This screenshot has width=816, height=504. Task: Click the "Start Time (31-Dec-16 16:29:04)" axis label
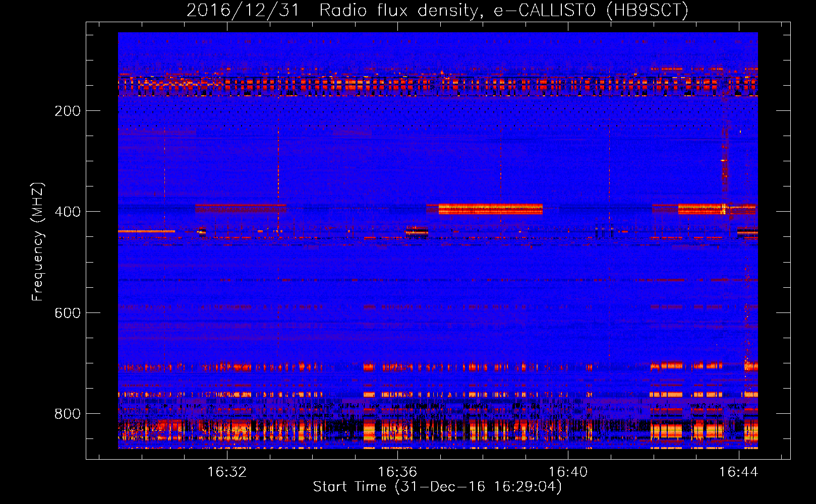point(437,487)
